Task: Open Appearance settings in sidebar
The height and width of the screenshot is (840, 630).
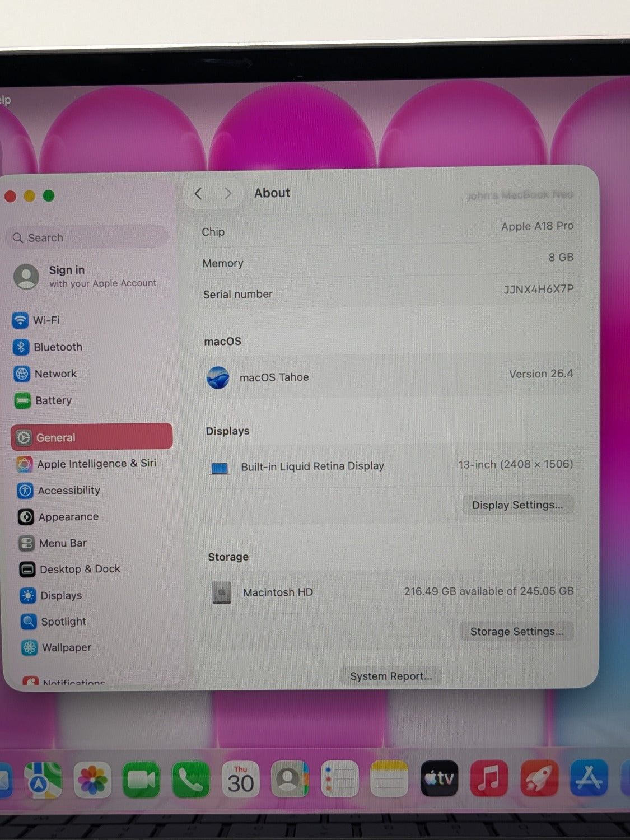Action: coord(58,517)
